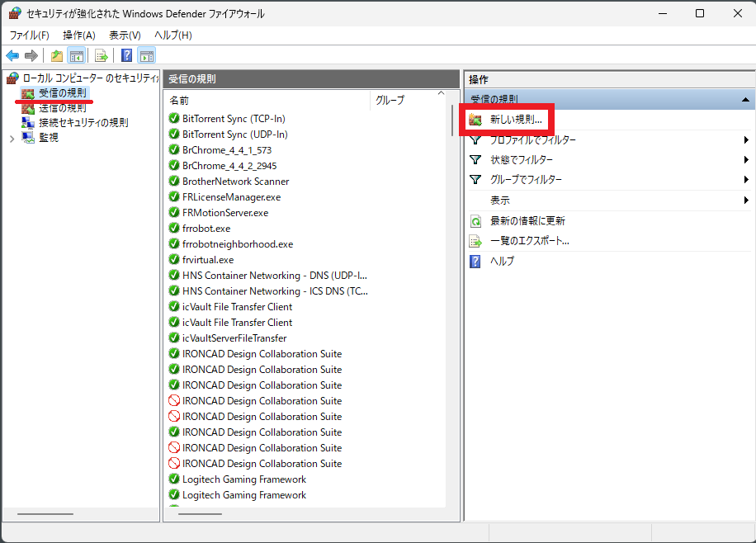Viewport: 756px width, 543px height.
Task: Click the Up one level folder icon
Action: [x=56, y=56]
